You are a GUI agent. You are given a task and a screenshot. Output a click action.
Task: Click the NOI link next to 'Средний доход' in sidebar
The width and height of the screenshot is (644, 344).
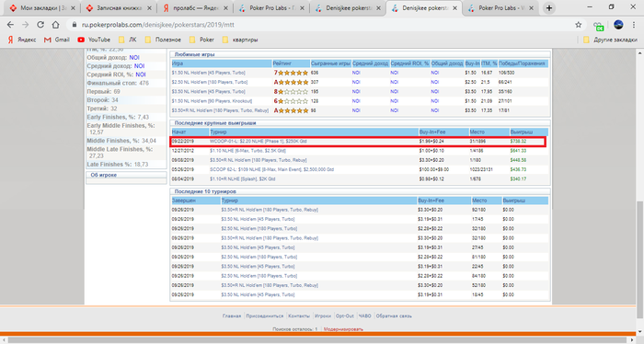(x=139, y=65)
